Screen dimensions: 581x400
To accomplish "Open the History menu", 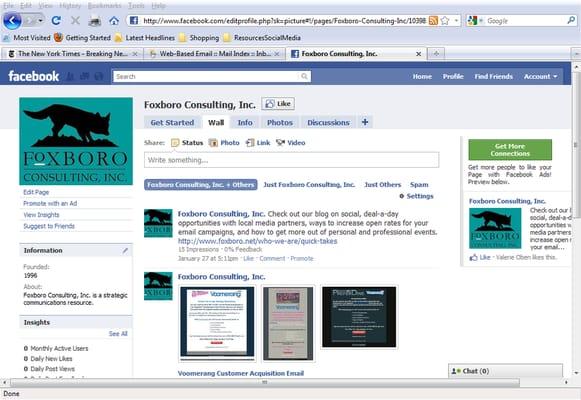I will coord(70,6).
